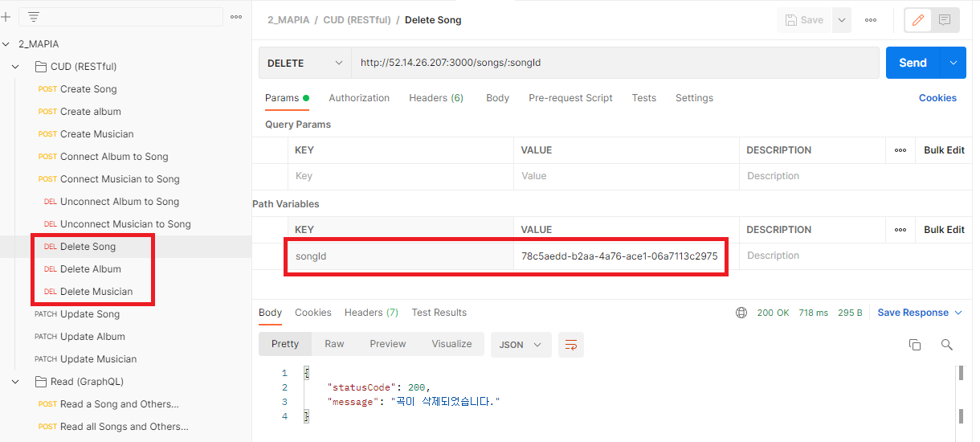
Task: Select the Preview view mode
Action: (x=388, y=344)
